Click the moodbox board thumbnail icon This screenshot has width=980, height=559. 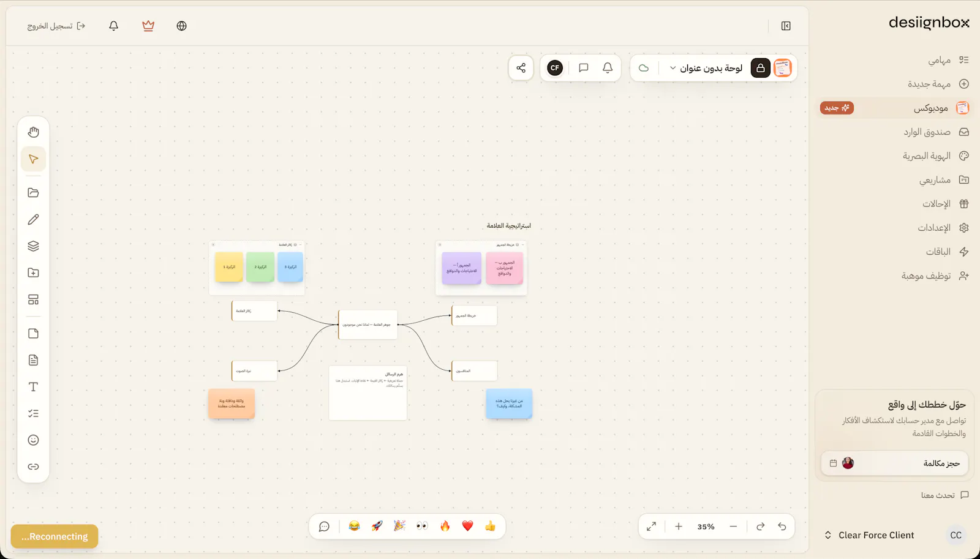click(783, 68)
